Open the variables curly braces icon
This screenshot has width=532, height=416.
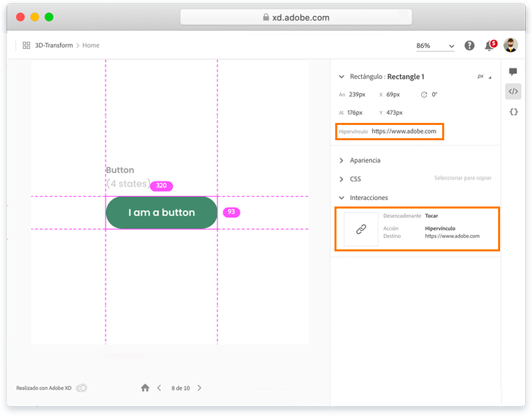click(513, 112)
